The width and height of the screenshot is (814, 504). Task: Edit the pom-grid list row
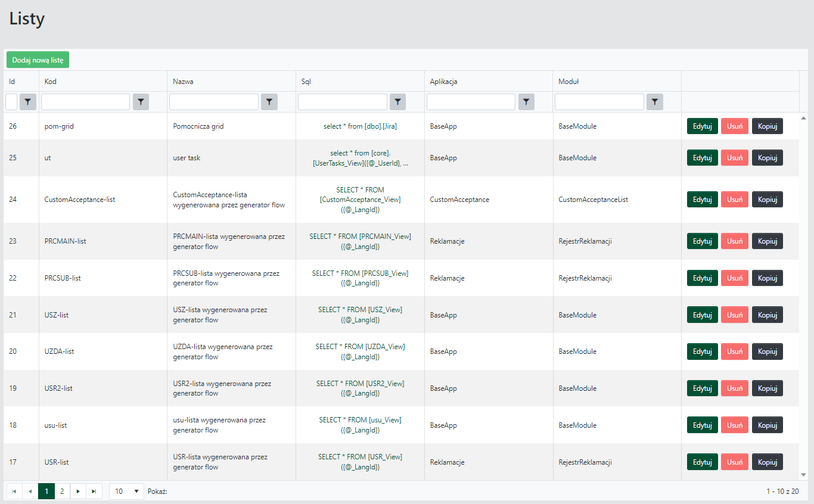pos(702,126)
